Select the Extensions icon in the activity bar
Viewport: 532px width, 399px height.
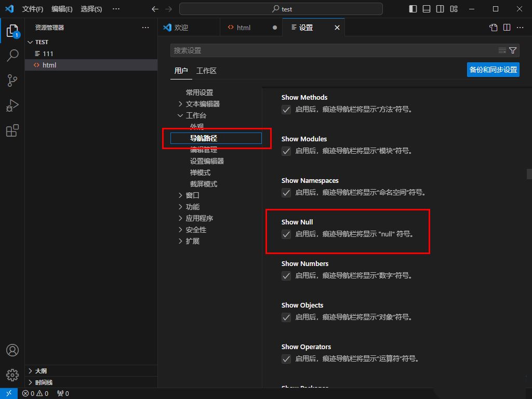(12, 130)
